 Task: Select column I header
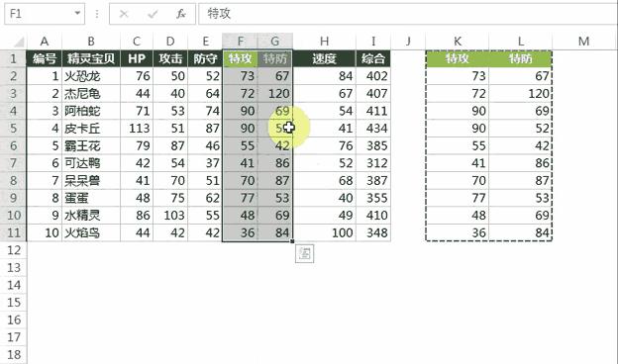pos(373,42)
